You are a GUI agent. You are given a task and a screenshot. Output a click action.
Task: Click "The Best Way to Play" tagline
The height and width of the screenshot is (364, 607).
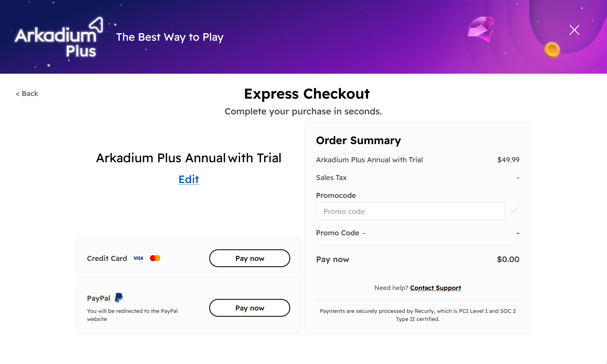(170, 37)
